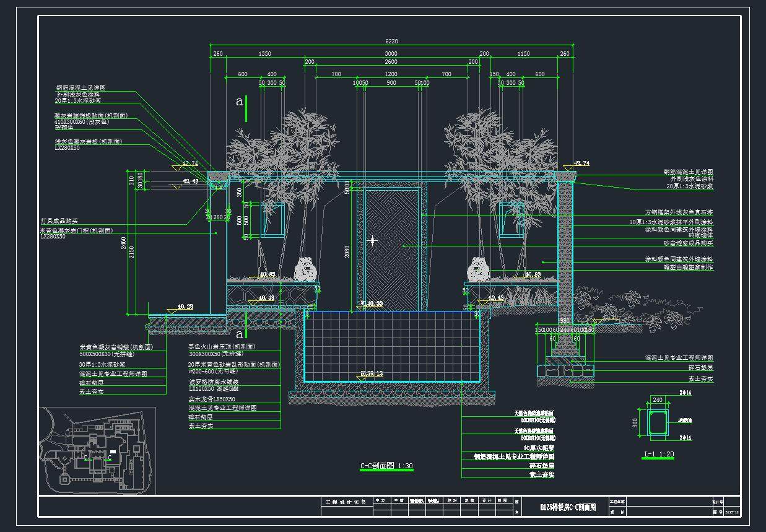The width and height of the screenshot is (766, 532).
Task: Click the right stone lion statue
Action: [x=478, y=270]
